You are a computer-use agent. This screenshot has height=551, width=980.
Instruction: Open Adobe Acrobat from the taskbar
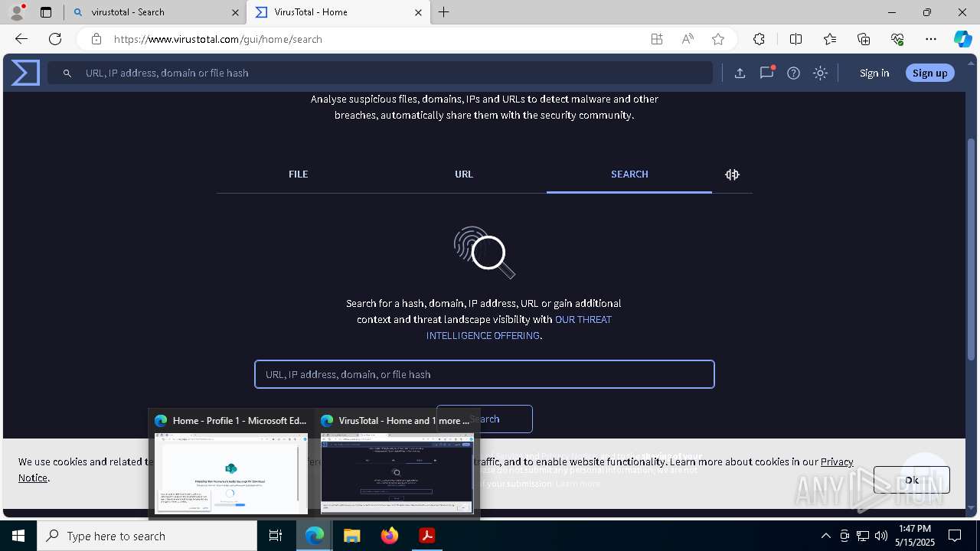pos(426,536)
